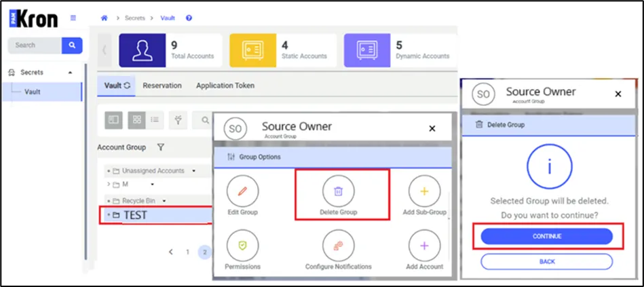Switch to the Application Token tab
644x287 pixels.
[225, 85]
